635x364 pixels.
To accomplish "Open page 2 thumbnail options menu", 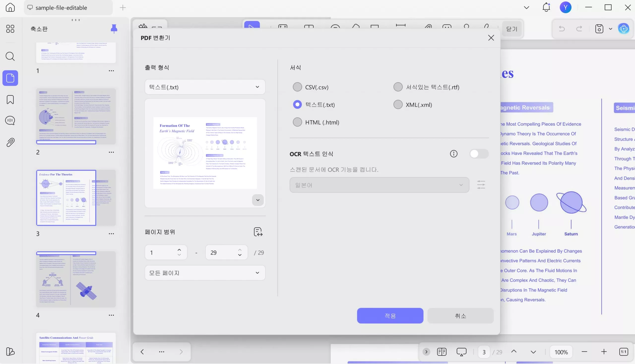I will [111, 152].
